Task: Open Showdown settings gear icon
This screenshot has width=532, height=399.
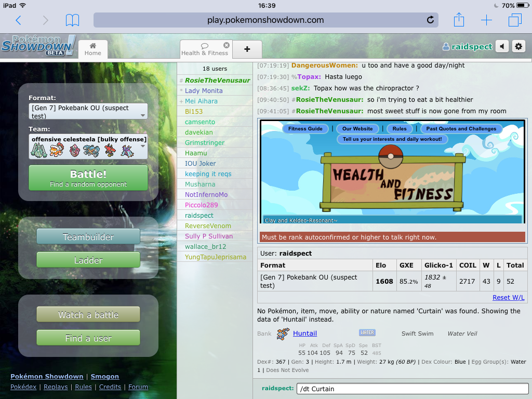Action: (518, 46)
